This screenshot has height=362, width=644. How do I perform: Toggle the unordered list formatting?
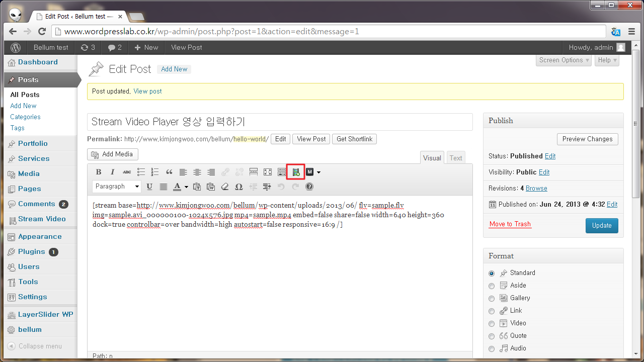[x=141, y=171]
